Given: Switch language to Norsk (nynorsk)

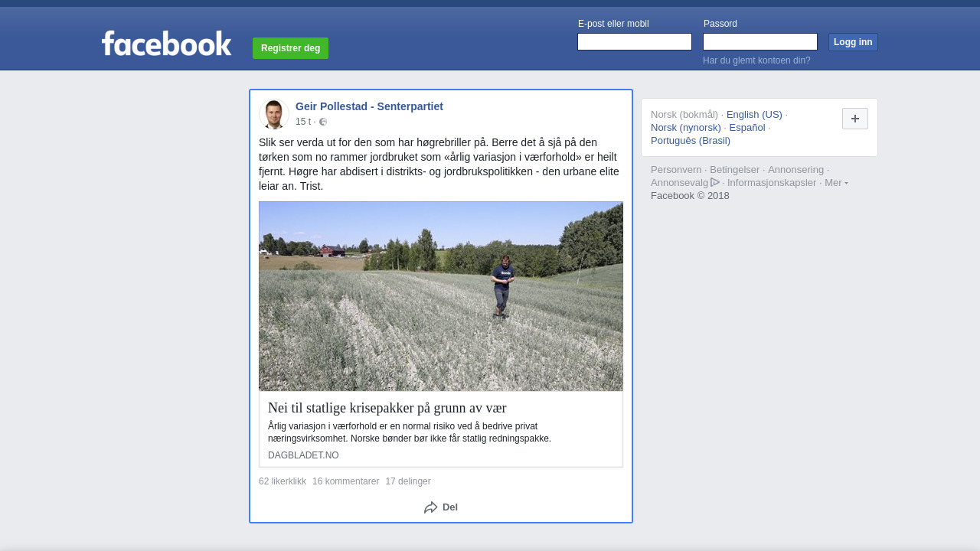Looking at the screenshot, I should 686,128.
